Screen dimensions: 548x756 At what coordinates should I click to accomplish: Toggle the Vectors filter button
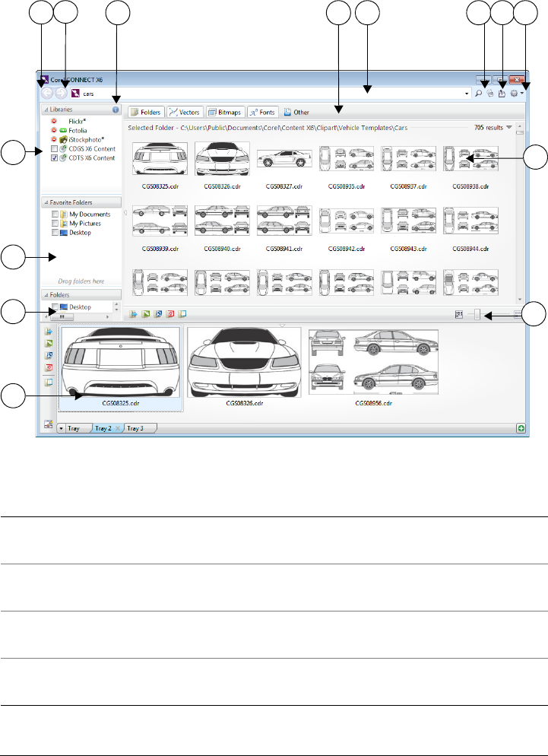click(185, 113)
